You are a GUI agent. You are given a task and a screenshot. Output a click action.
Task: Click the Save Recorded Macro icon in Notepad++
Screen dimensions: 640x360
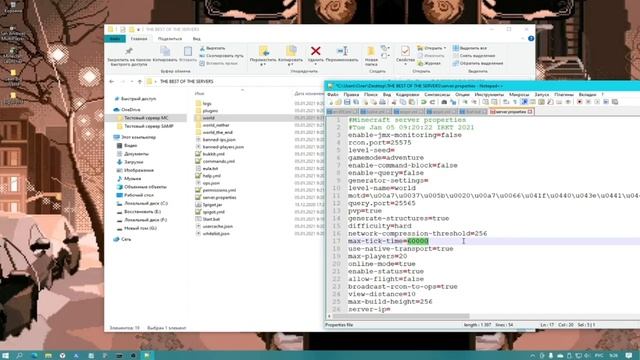[x=615, y=102]
